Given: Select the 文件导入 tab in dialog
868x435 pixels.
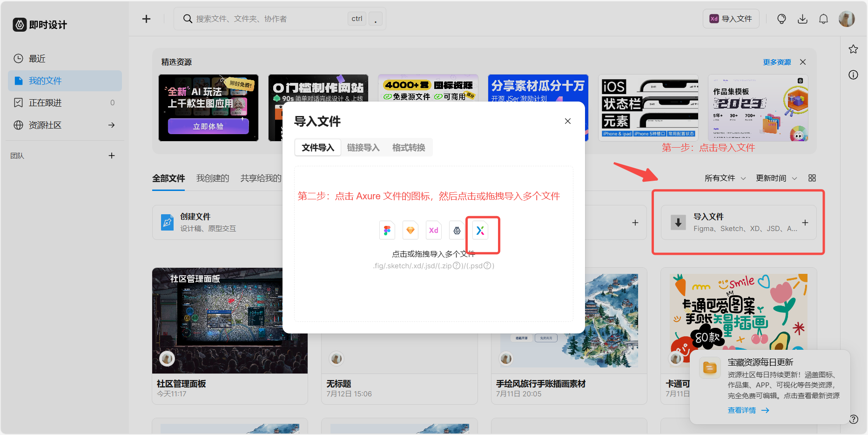Looking at the screenshot, I should click(318, 148).
